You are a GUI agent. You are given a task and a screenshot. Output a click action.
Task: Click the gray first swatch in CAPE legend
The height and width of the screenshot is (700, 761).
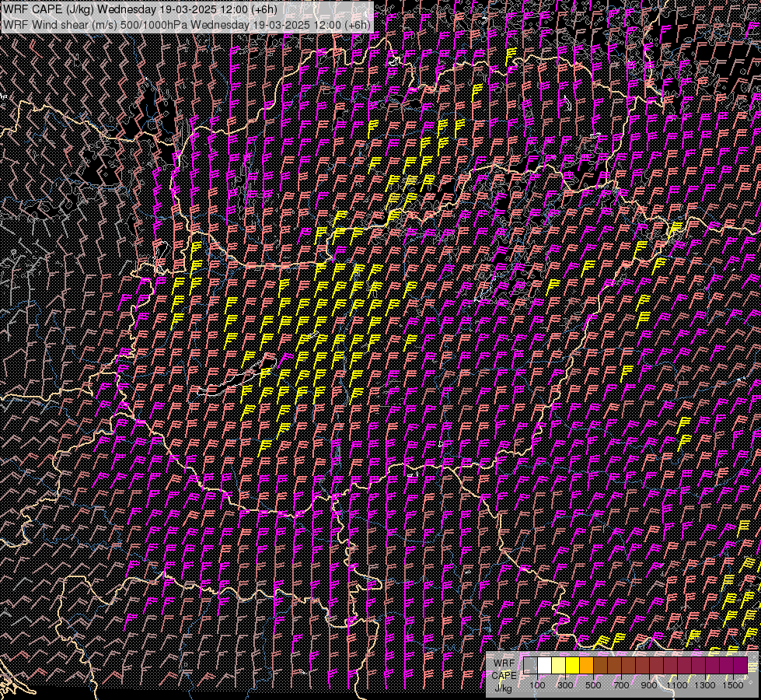(530, 666)
